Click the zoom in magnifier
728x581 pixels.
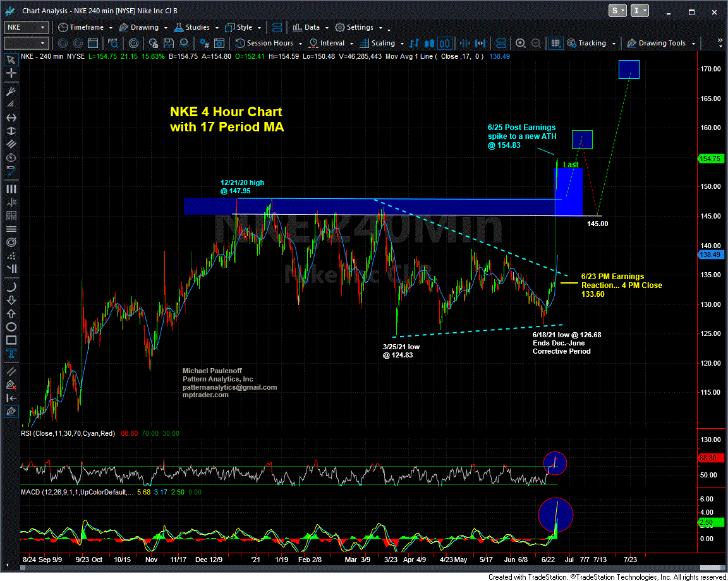click(521, 43)
